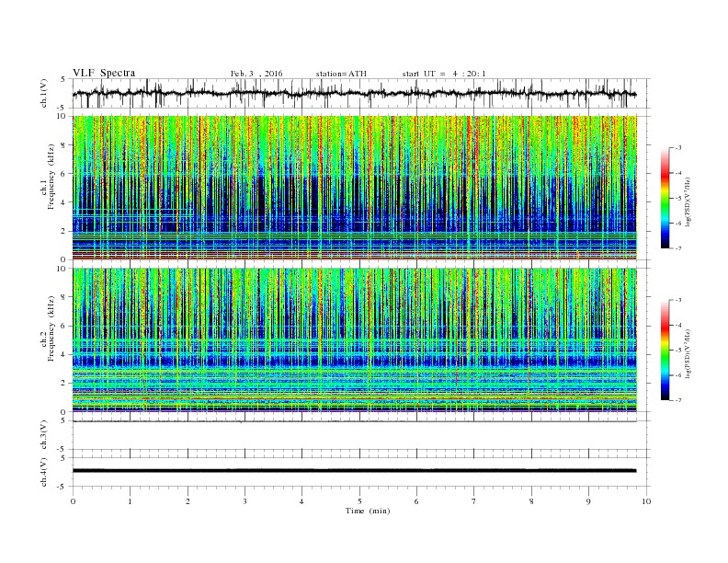Click time axis tick label "6"
728x563 pixels.
(x=416, y=501)
